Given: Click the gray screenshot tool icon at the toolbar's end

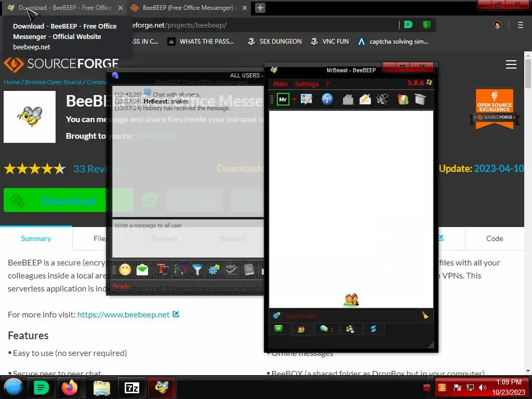Looking at the screenshot, I should tap(420, 99).
